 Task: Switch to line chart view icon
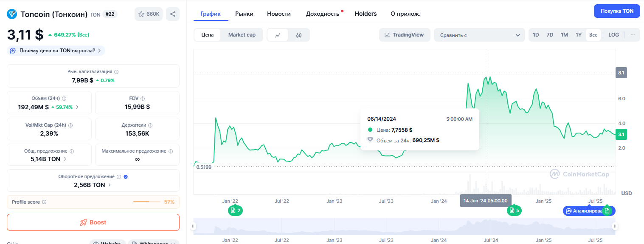278,35
